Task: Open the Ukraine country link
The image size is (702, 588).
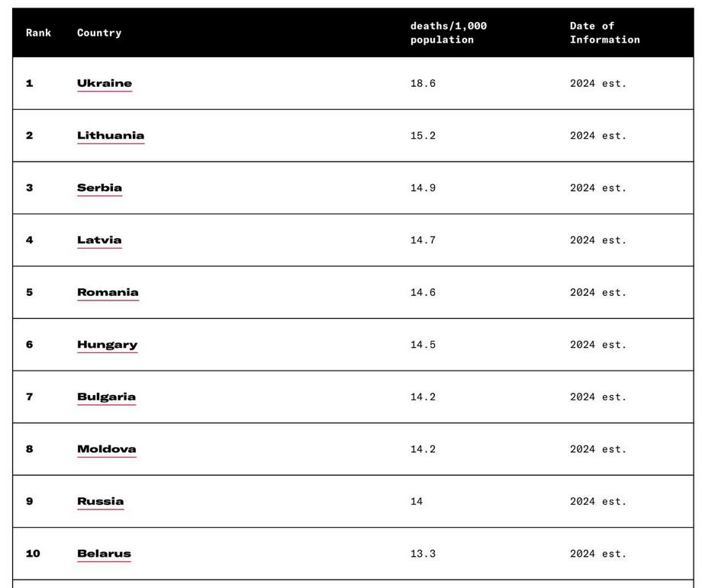Action: point(105,83)
